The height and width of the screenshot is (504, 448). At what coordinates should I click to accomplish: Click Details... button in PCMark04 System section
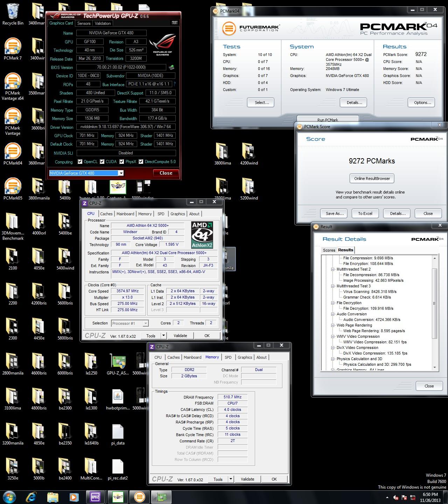click(354, 103)
